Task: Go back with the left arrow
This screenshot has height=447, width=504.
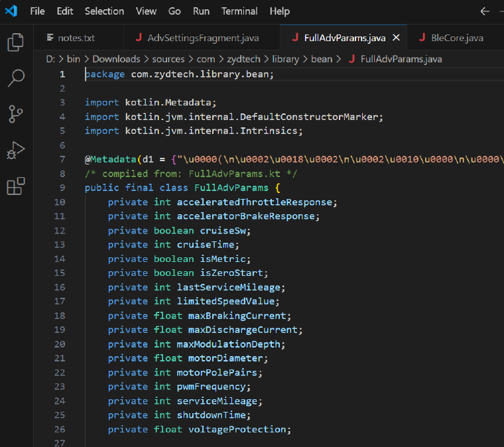Action: click(x=485, y=11)
